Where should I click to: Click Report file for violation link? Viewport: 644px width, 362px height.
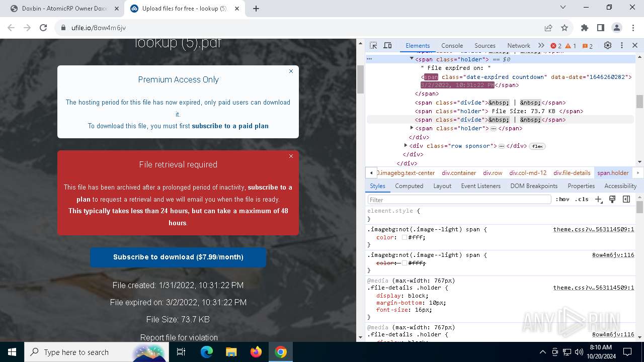point(179,337)
